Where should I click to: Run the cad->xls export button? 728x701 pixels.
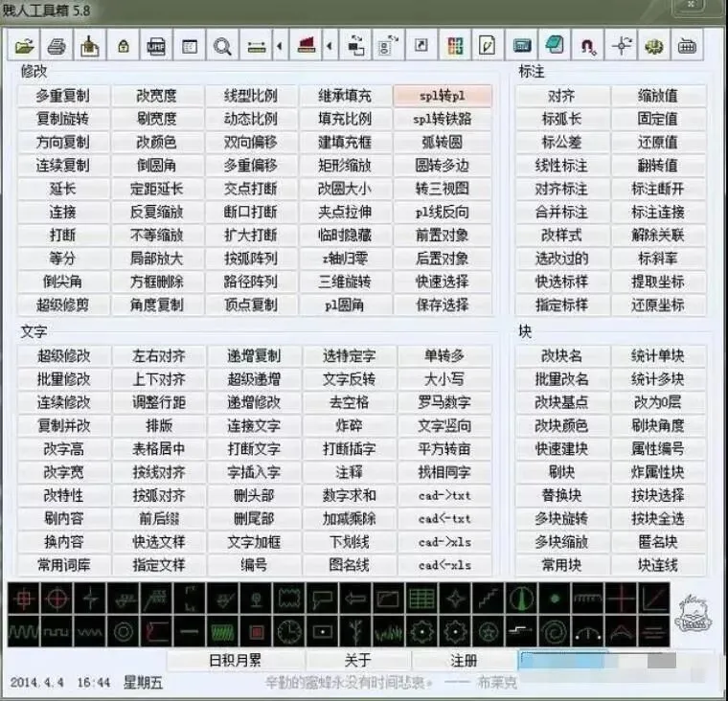[x=444, y=542]
